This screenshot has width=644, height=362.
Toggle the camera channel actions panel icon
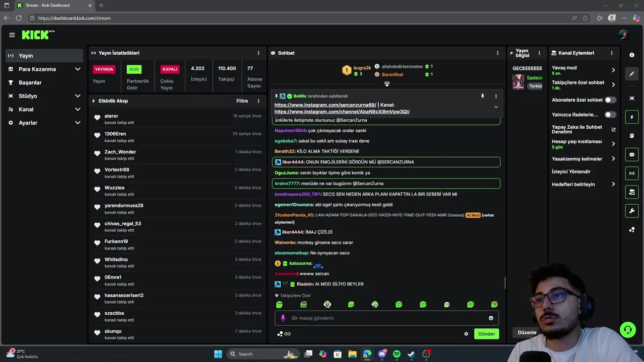[x=632, y=192]
